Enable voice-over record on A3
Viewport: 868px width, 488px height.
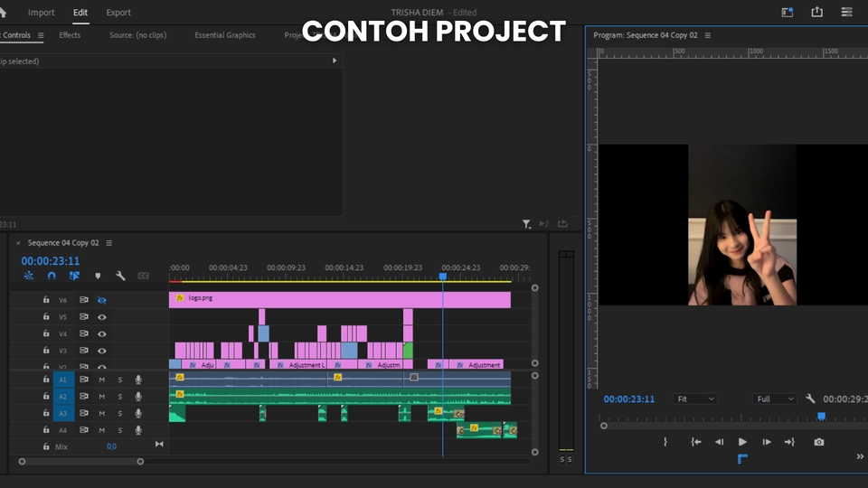point(138,413)
